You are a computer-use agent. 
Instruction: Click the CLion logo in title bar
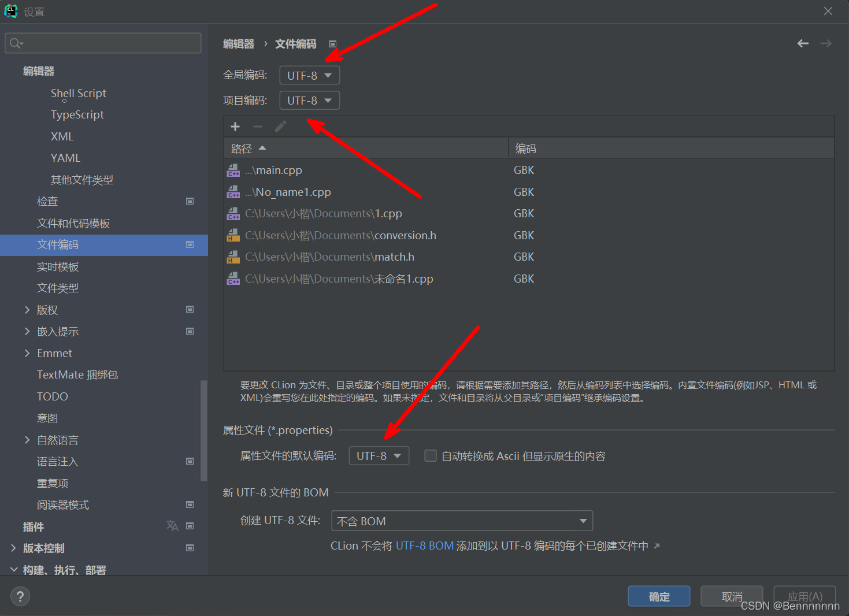tap(11, 11)
